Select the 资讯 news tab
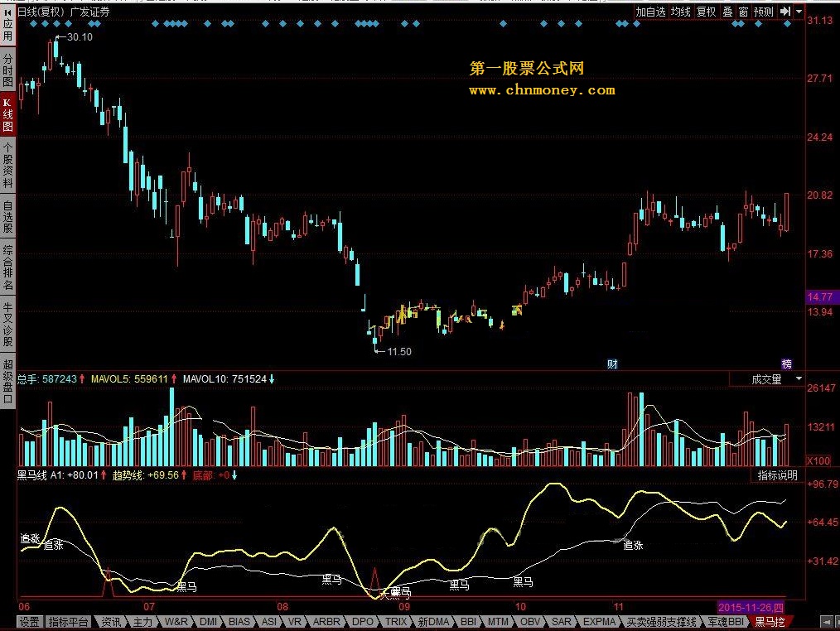 pyautogui.click(x=111, y=622)
